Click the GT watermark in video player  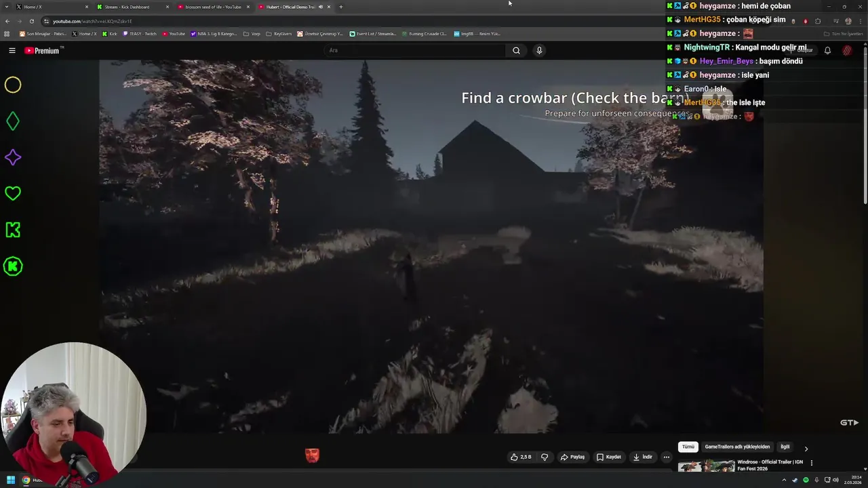pos(849,422)
